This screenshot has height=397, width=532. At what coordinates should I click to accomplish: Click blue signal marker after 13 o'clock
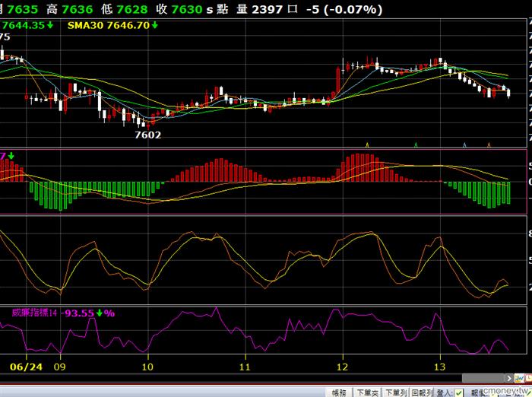click(465, 145)
